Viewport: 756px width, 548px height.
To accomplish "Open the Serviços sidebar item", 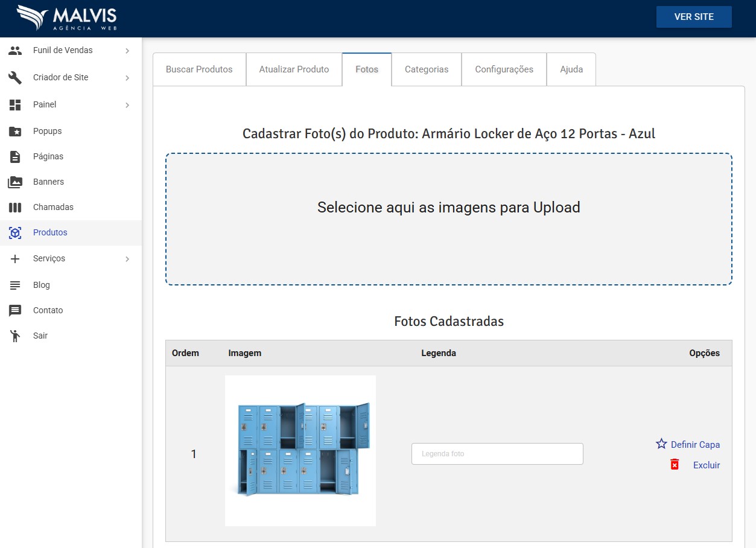I will tap(71, 258).
